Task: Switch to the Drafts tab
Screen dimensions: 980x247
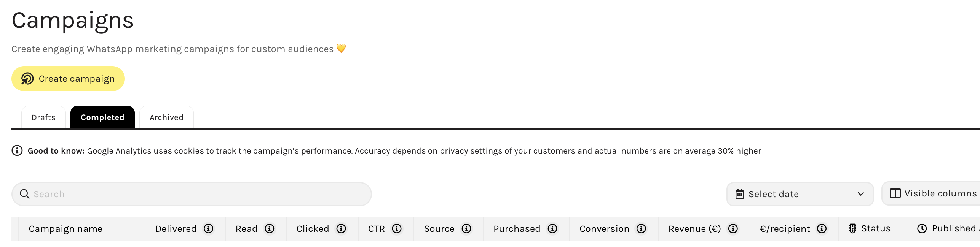Action: 43,117
